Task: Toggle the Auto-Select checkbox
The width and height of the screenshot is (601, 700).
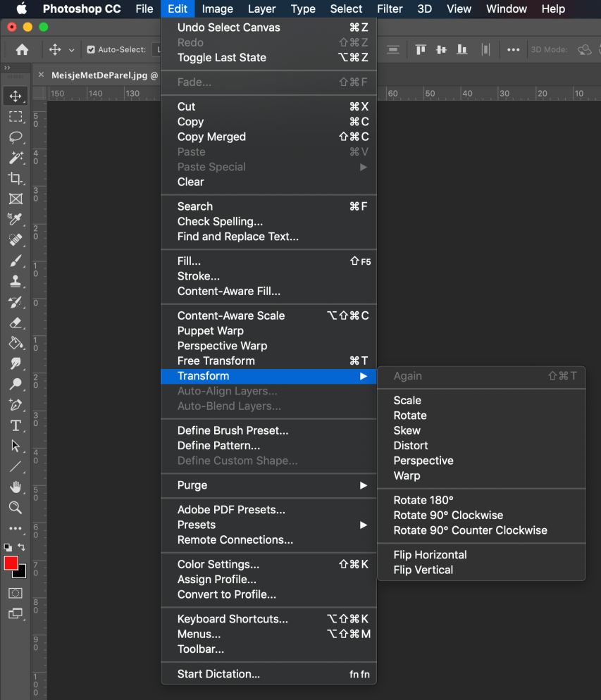Action: coord(91,50)
